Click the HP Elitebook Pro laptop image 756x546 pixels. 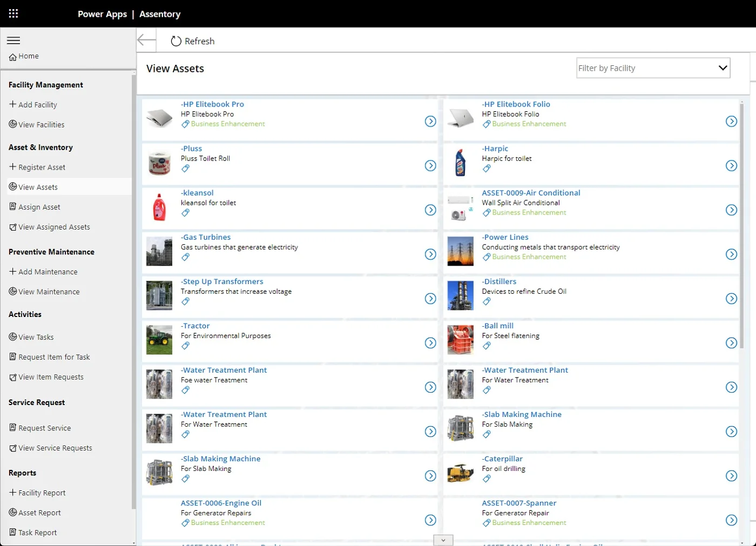point(159,118)
